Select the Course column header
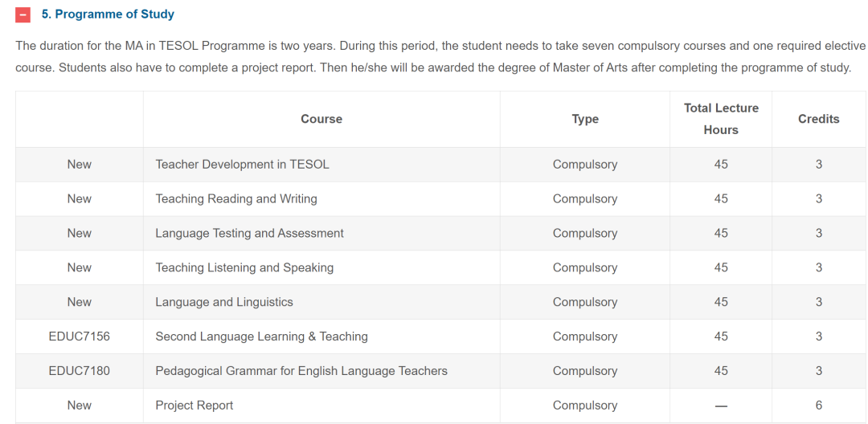The width and height of the screenshot is (868, 424). [321, 119]
